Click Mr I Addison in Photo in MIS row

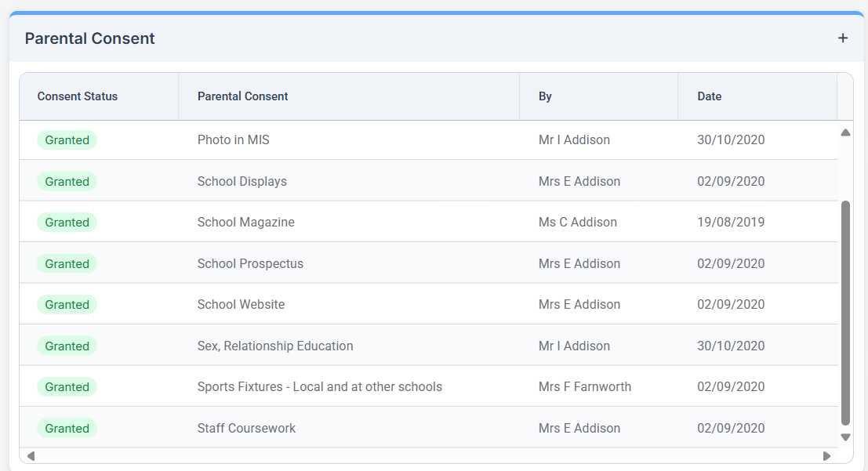(x=574, y=140)
